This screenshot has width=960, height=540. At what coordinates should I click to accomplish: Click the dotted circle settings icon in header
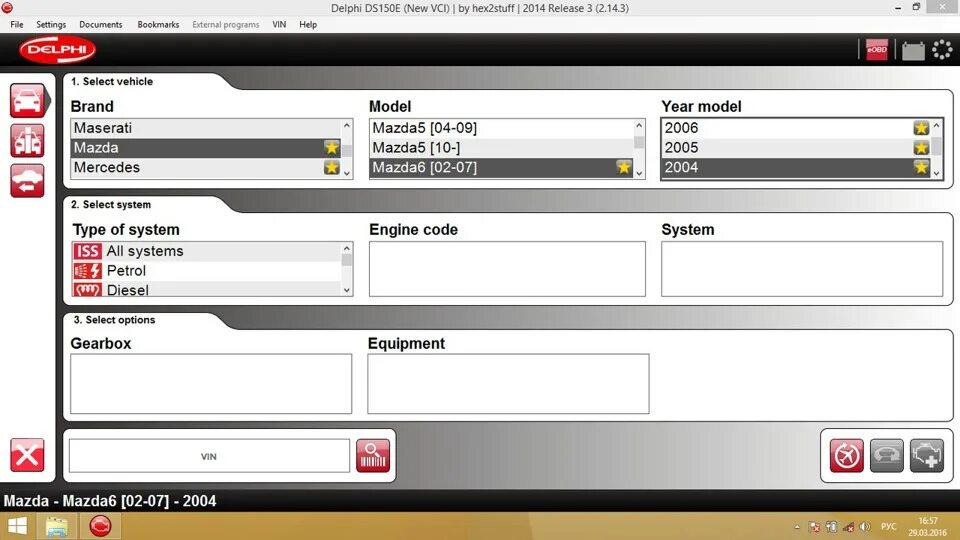tap(942, 50)
